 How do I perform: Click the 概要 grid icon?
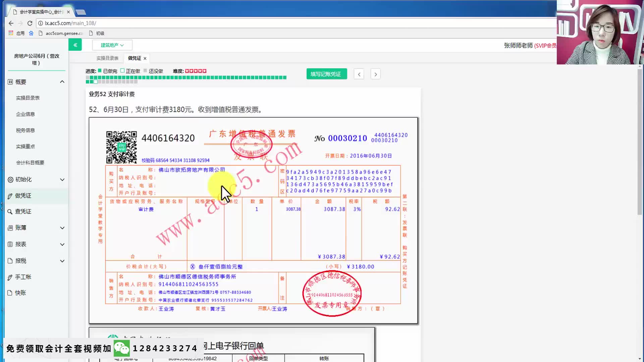(10, 81)
